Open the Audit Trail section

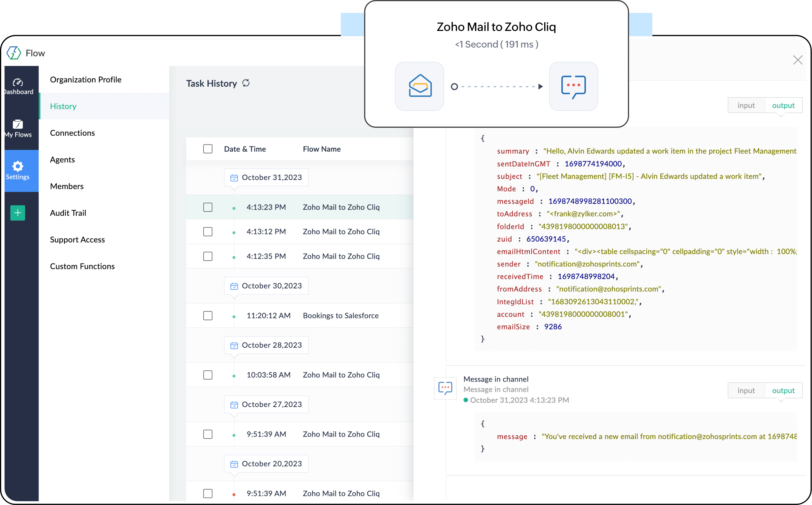tap(68, 213)
